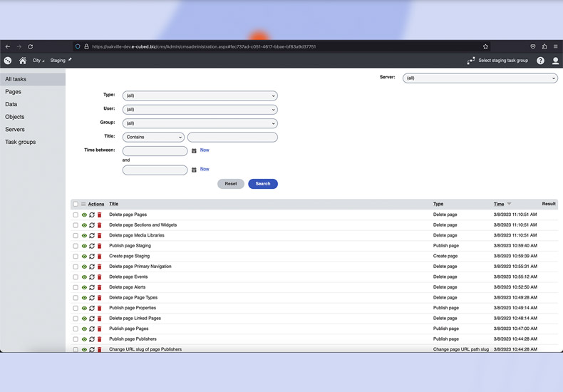This screenshot has height=392, width=563.
Task: Tick the checkbox for Delete page Events
Action: pyautogui.click(x=76, y=277)
